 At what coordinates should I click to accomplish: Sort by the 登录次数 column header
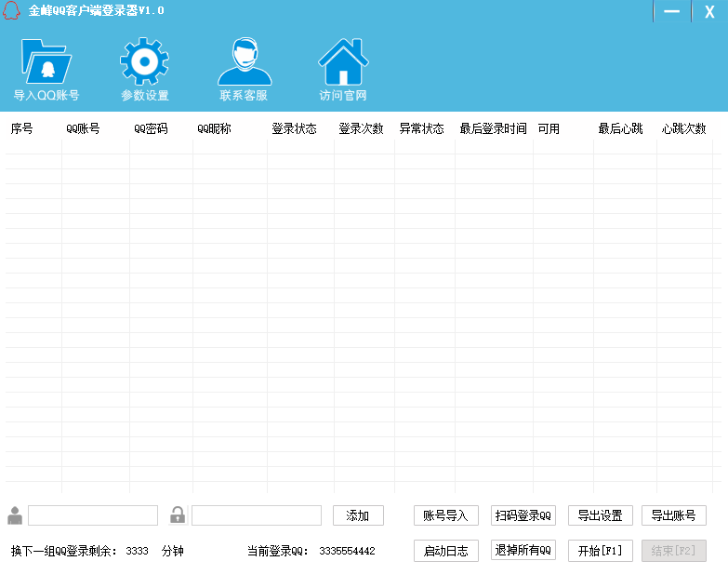pyautogui.click(x=362, y=128)
